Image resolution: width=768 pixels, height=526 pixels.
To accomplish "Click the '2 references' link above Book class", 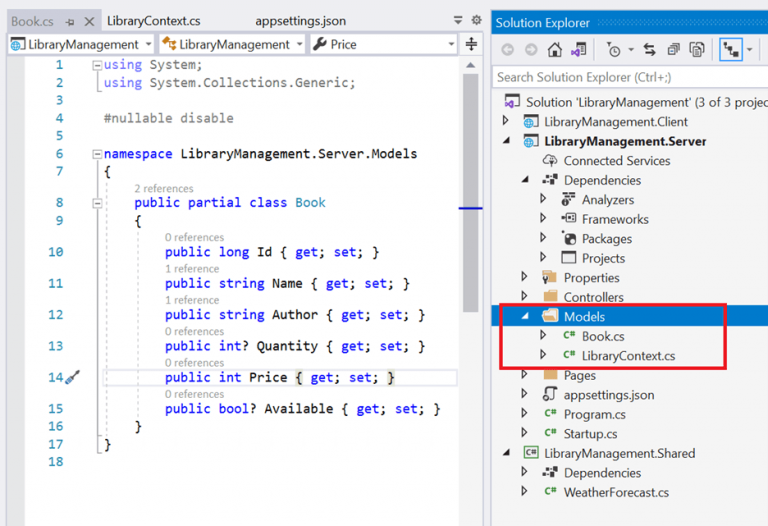I will pos(164,188).
